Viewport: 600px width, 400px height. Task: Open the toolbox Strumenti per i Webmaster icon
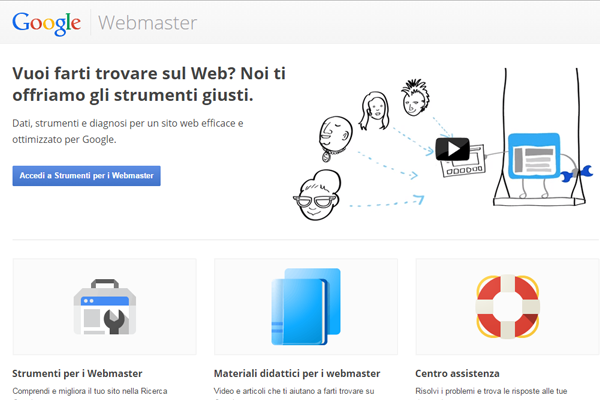pos(105,307)
